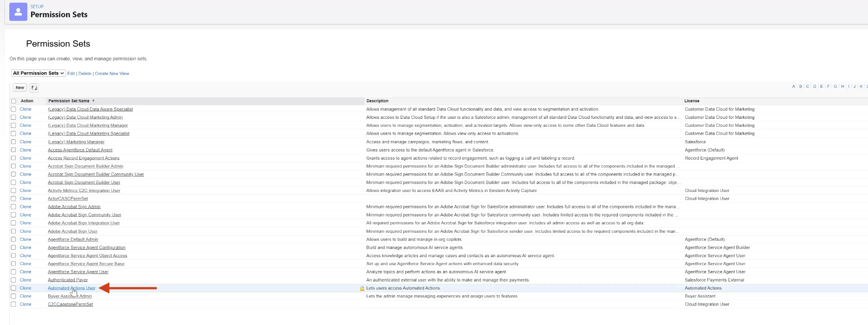Open Acrobat Sign Document Builder Admin
This screenshot has height=325, width=868.
click(85, 166)
